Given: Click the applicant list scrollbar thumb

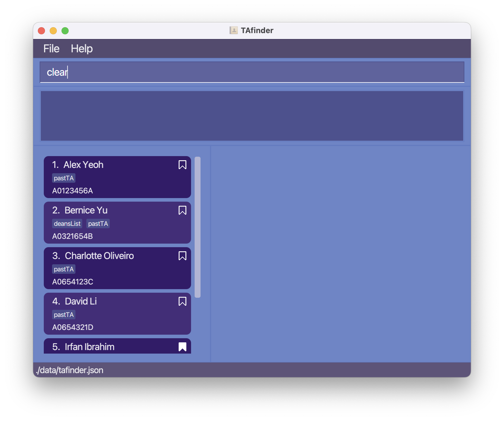Looking at the screenshot, I should coord(198,227).
